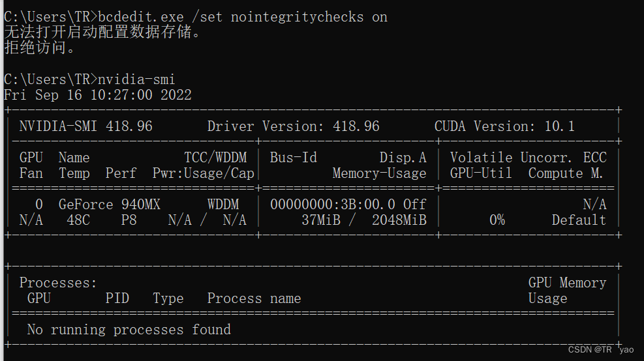Screen dimensions: 644x361
Task: Click the GPU-Util header
Action: coord(481,173)
